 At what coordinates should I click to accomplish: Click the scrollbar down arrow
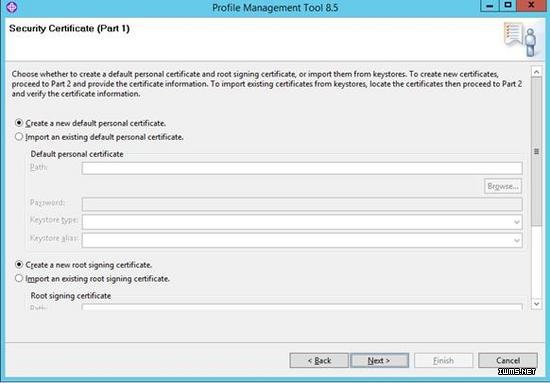tap(536, 303)
